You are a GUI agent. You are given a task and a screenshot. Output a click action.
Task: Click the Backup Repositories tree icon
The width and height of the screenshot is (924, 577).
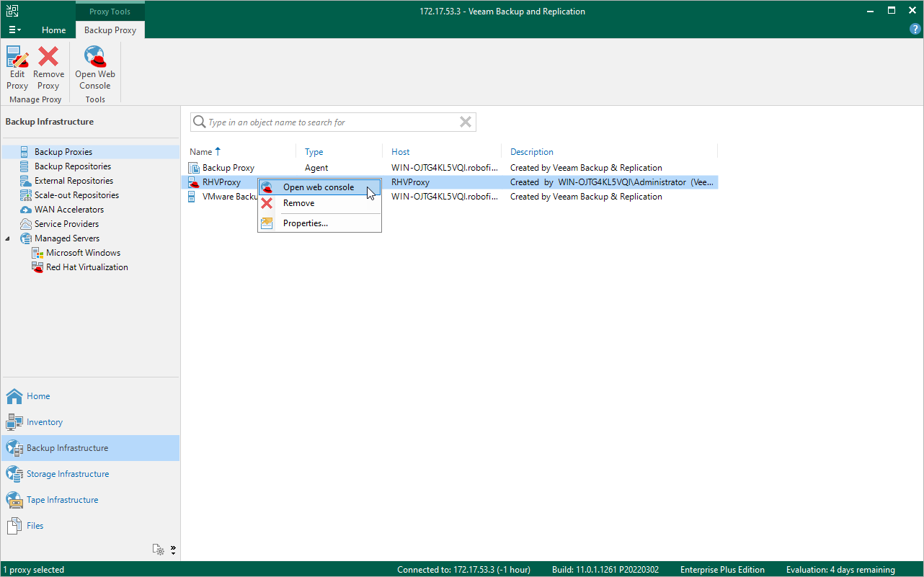tap(25, 166)
